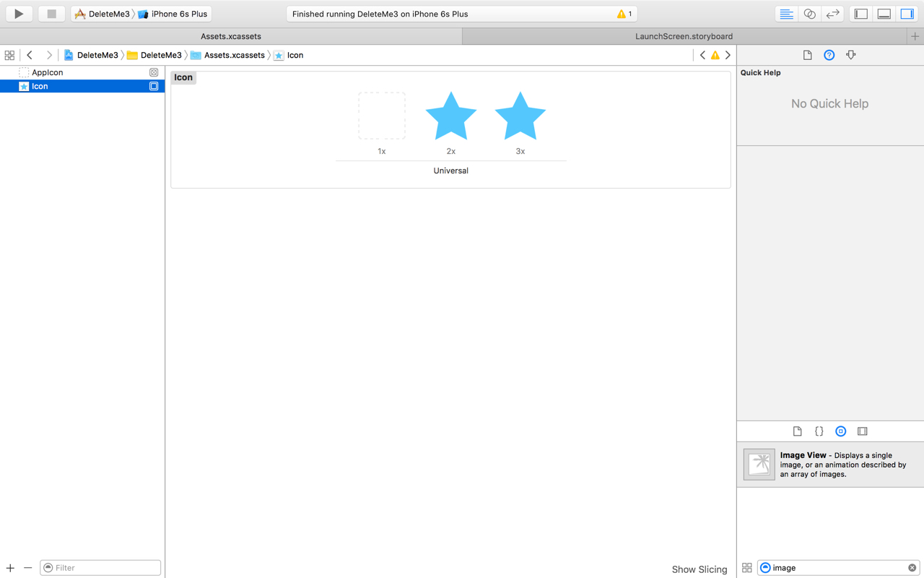
Task: Select the 3x star image
Action: tap(520, 116)
